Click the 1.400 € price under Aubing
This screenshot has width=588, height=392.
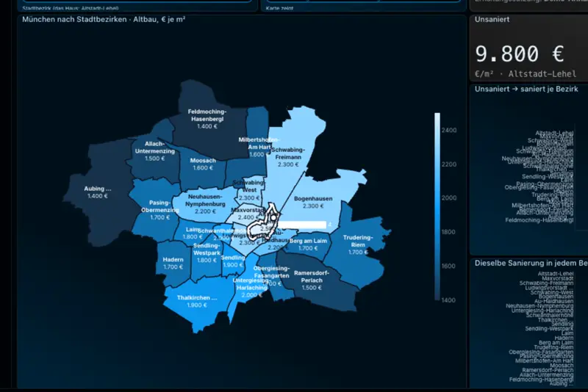98,196
